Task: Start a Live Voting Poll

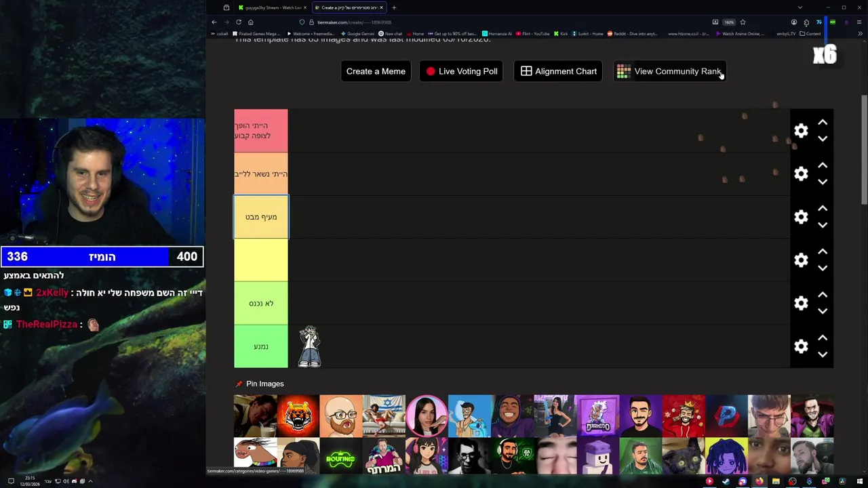Action: [461, 71]
